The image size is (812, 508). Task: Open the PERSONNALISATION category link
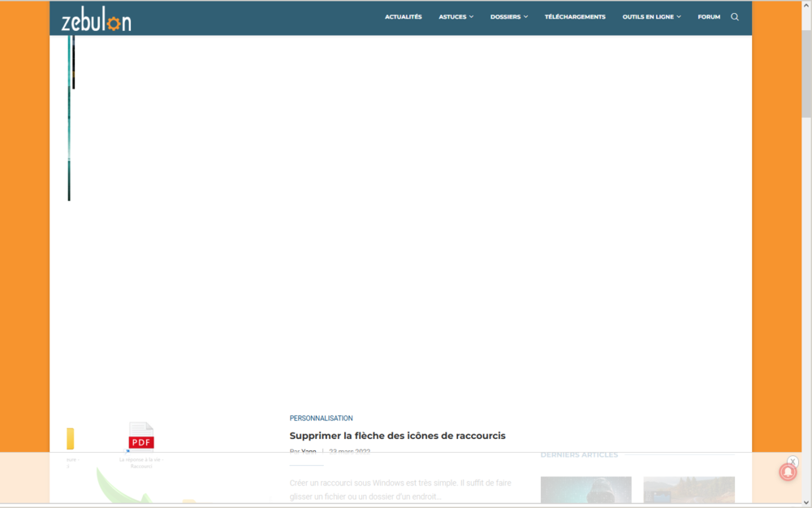[322, 418]
